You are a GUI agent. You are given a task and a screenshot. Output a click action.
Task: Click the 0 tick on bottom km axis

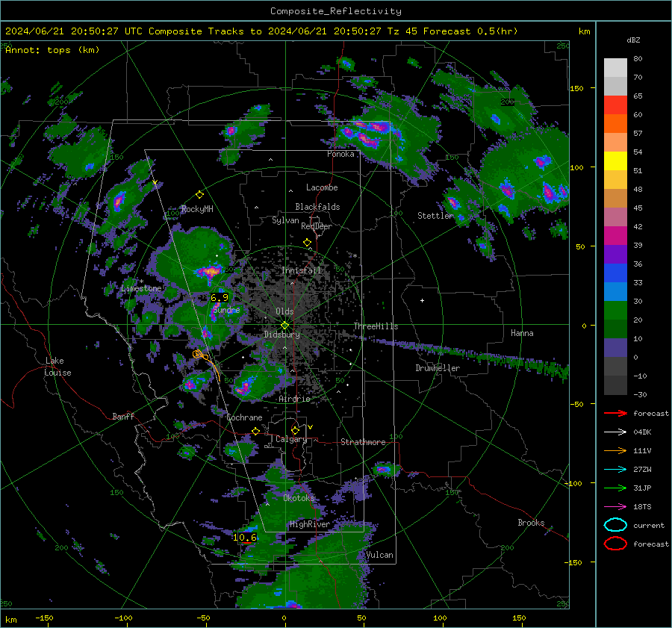(x=284, y=618)
